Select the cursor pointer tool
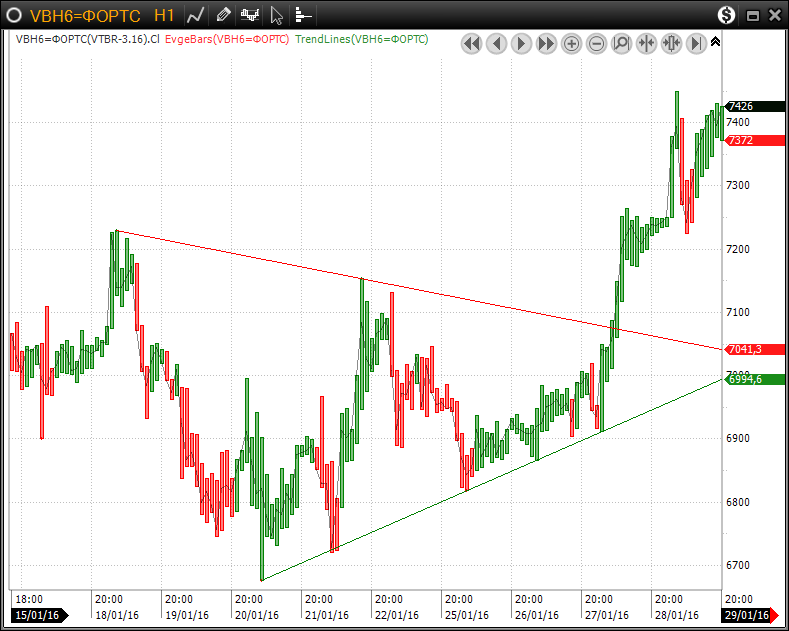 (x=277, y=15)
